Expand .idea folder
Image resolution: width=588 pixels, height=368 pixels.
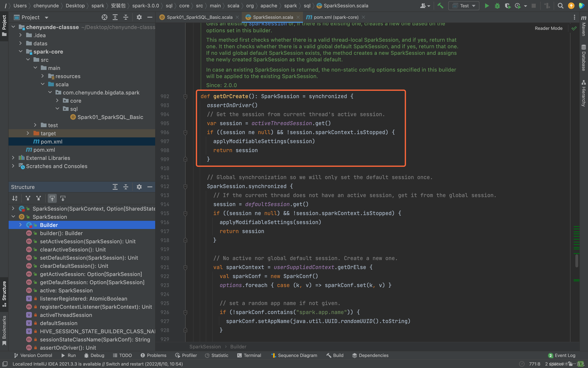coord(21,35)
